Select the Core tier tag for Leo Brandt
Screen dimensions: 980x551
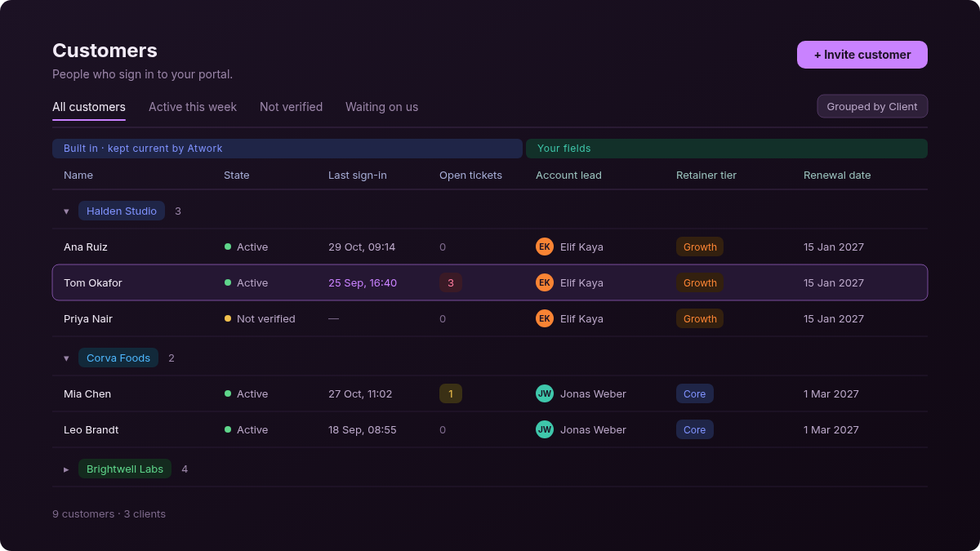[695, 429]
